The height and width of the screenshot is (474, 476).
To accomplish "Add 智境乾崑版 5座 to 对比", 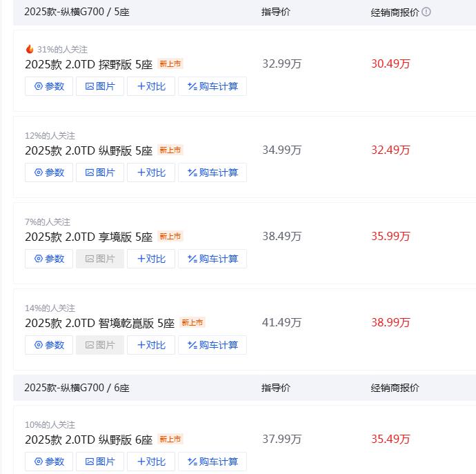I will pyautogui.click(x=151, y=345).
